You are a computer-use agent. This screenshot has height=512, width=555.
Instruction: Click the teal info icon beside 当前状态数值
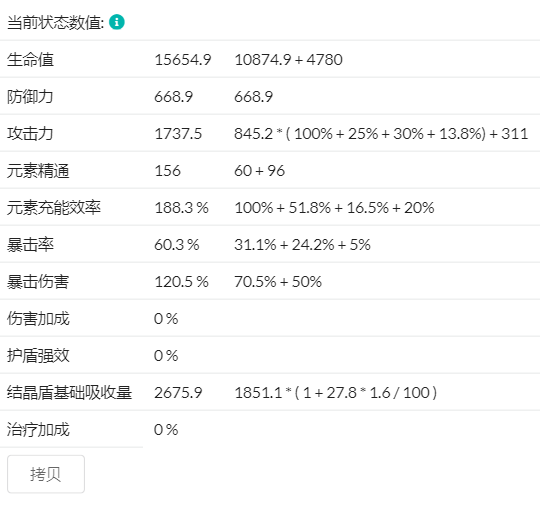[116, 22]
